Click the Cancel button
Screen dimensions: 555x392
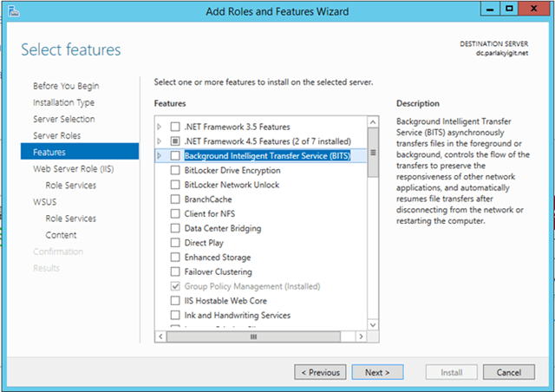tap(507, 372)
